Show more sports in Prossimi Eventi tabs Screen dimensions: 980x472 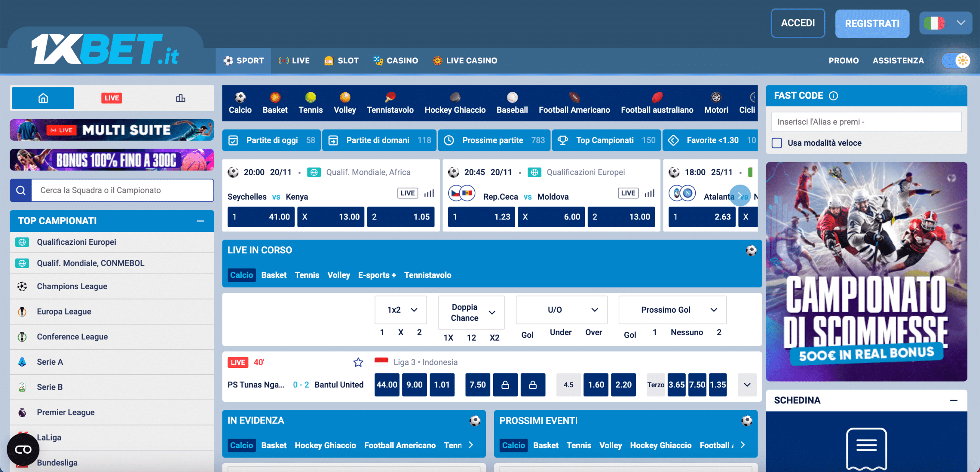[743, 445]
